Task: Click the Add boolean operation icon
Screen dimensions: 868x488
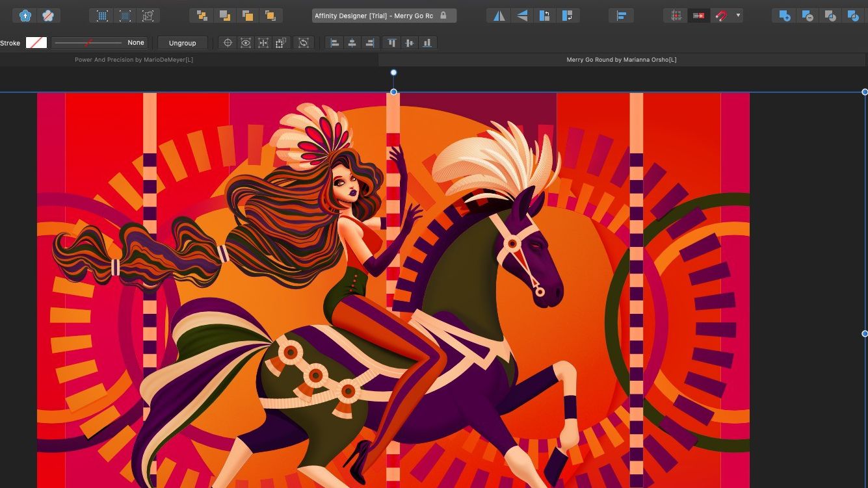Action: [x=784, y=16]
